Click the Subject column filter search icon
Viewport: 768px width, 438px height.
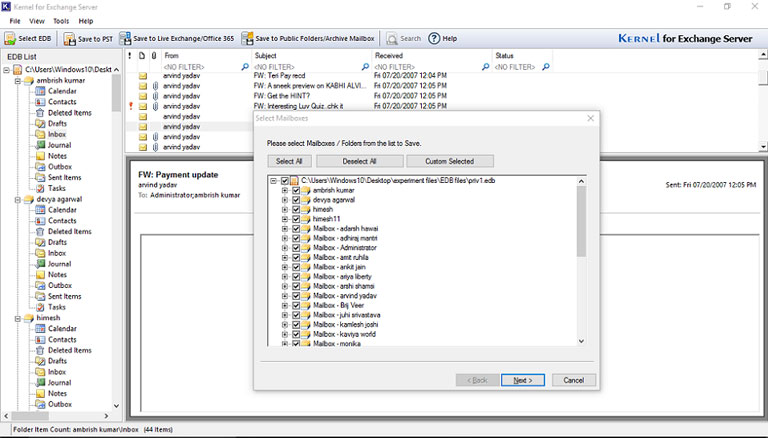tap(365, 67)
